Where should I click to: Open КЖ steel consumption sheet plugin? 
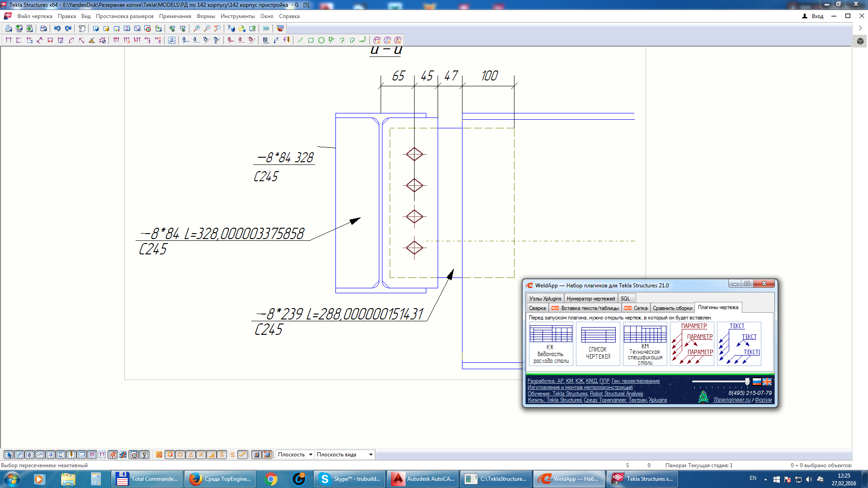click(551, 344)
